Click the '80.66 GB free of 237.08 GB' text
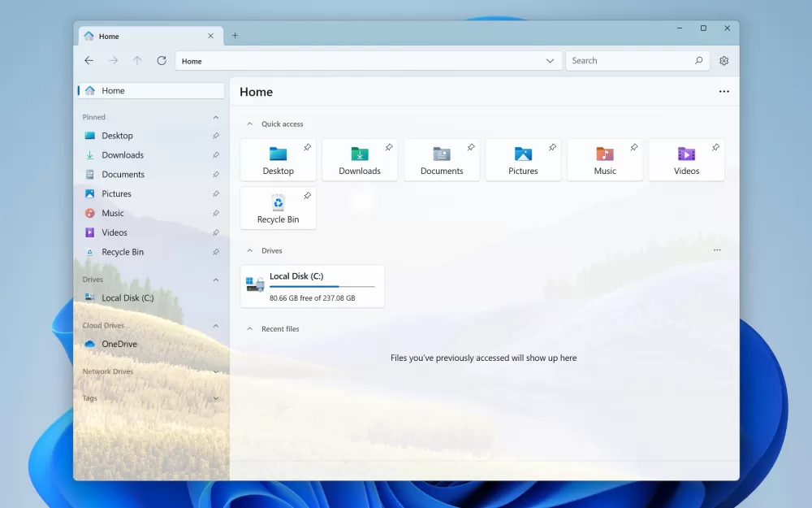Viewport: 812px width, 508px height. tap(313, 298)
